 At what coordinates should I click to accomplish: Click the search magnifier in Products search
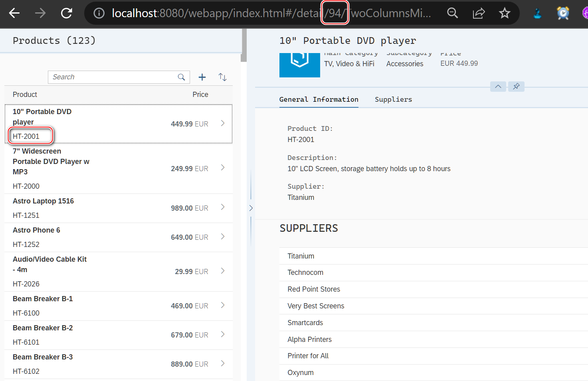coord(181,77)
